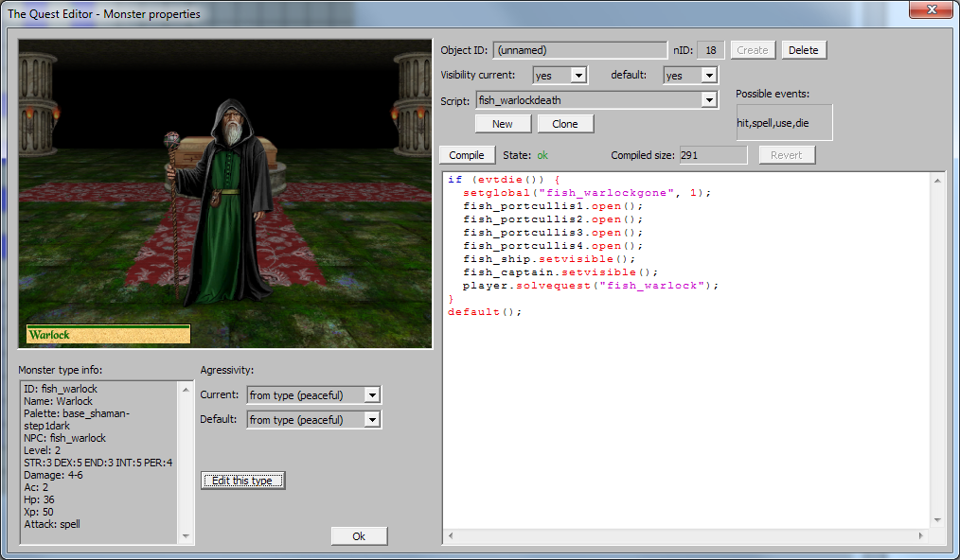Click the 'Hp: 36' info line
This screenshot has width=960, height=560.
click(39, 499)
